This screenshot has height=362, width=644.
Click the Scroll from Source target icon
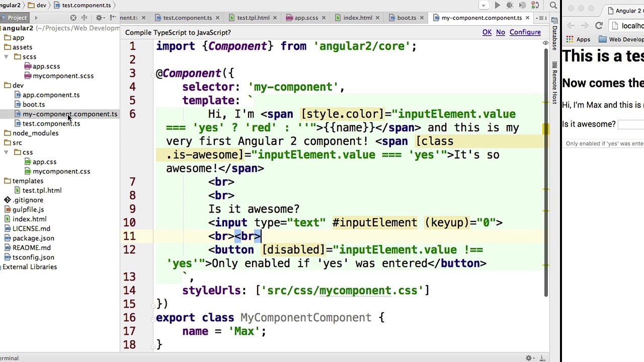(x=73, y=18)
